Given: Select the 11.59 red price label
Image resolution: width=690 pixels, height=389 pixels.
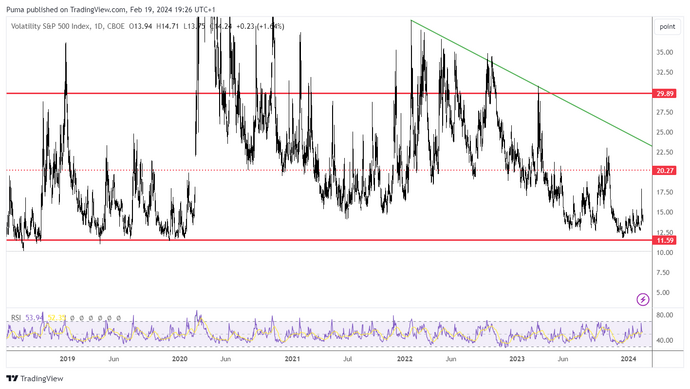Looking at the screenshot, I should coord(665,240).
